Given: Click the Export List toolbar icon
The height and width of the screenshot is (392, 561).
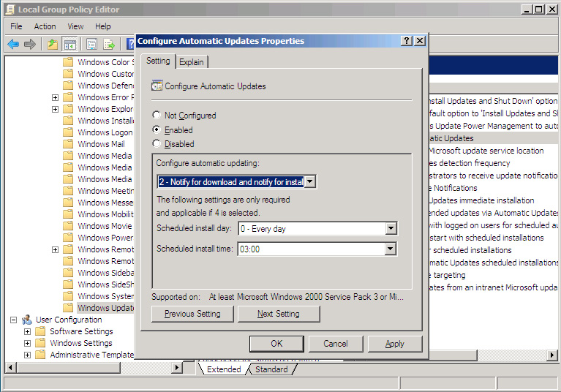Looking at the screenshot, I should [x=109, y=45].
